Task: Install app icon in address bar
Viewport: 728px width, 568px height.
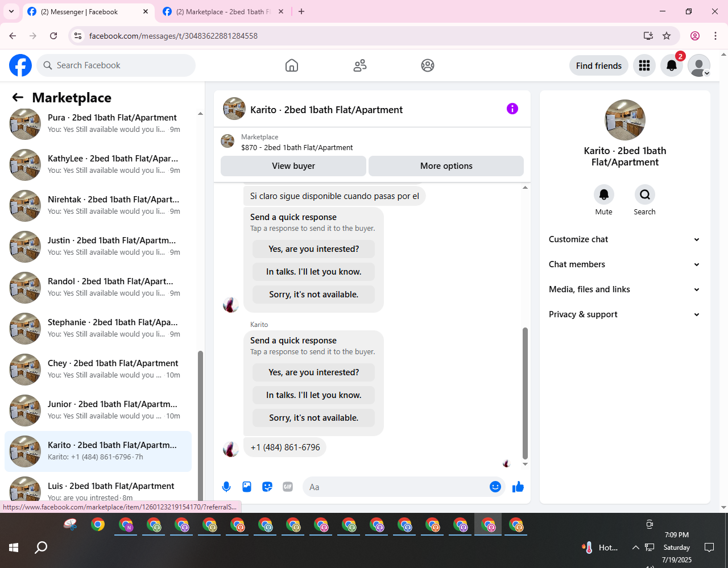Action: (x=648, y=36)
